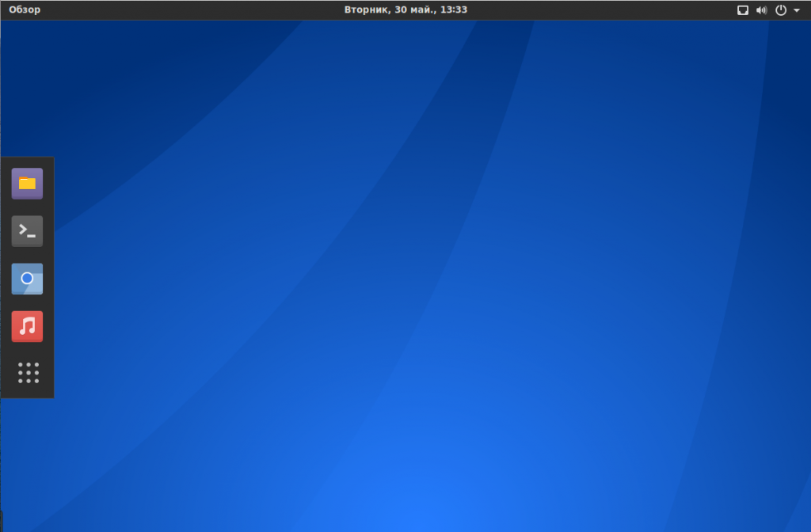Start the music player from the dock

27,326
